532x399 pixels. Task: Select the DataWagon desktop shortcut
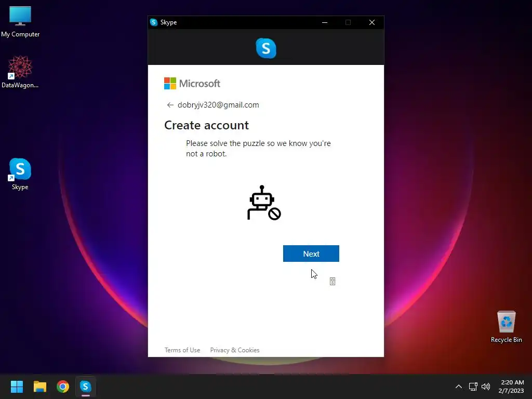(x=20, y=72)
